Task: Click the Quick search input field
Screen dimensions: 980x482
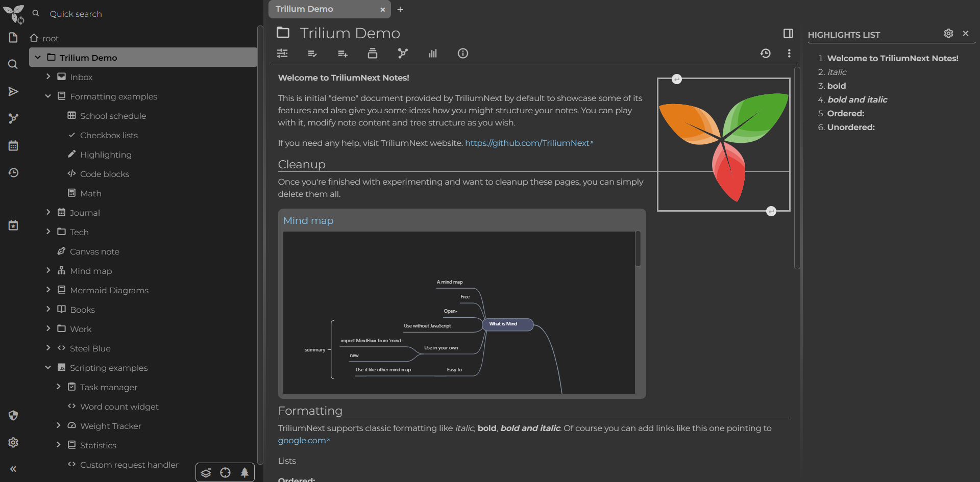Action: click(143, 14)
